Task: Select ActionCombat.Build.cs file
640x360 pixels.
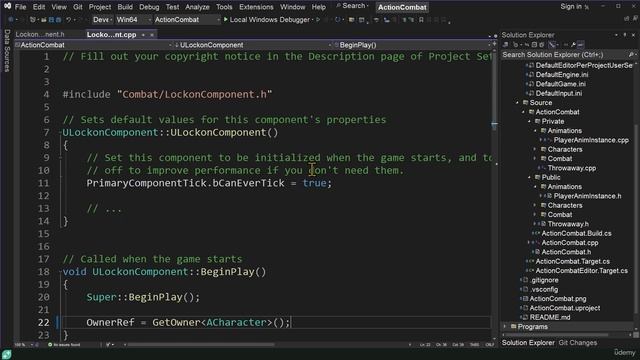Action: tap(576, 233)
